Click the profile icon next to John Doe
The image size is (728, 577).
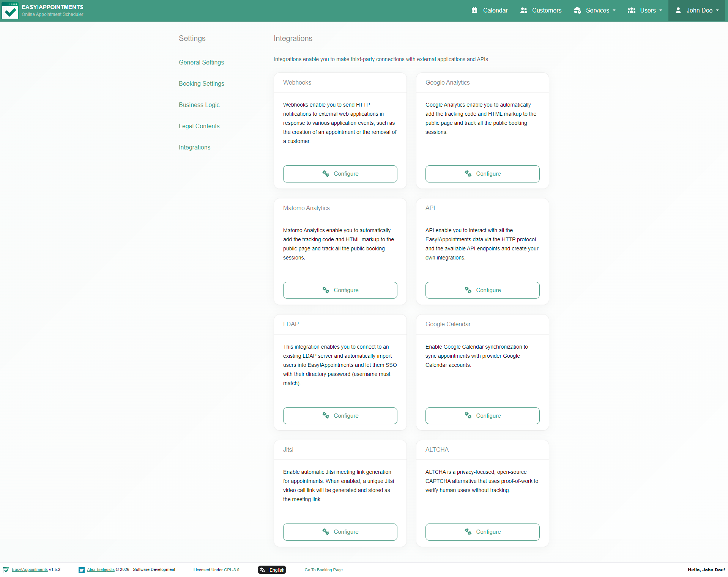(x=678, y=10)
